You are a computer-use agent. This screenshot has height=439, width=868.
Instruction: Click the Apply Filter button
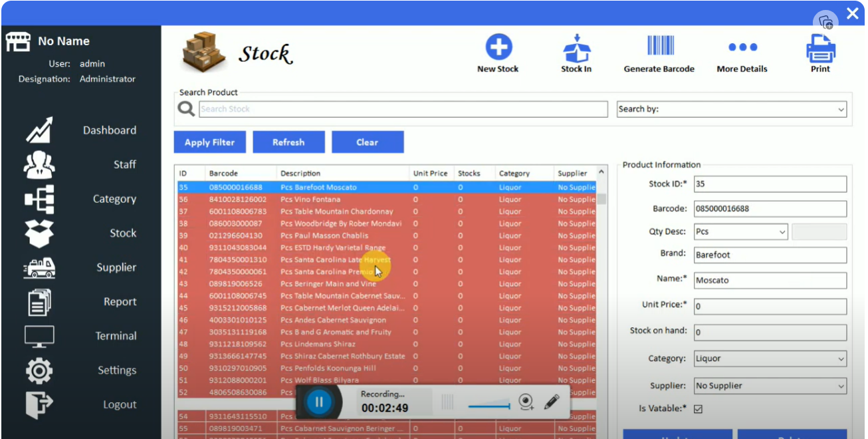(x=209, y=142)
